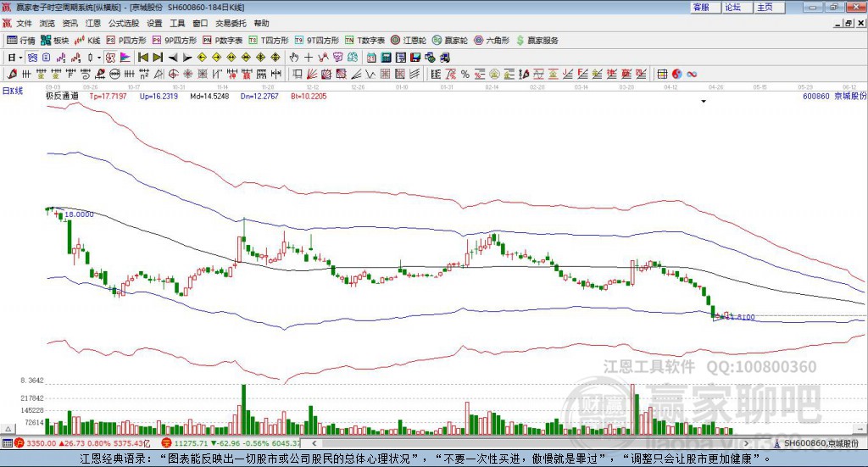This screenshot has height=467, width=868.
Task: Expand the 日 period dropdown arrow
Action: pyautogui.click(x=20, y=58)
